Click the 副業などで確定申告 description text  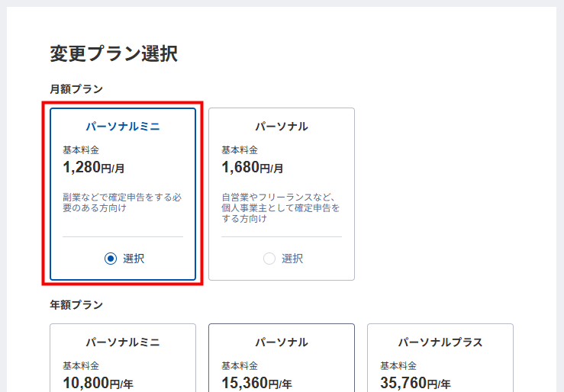(122, 203)
